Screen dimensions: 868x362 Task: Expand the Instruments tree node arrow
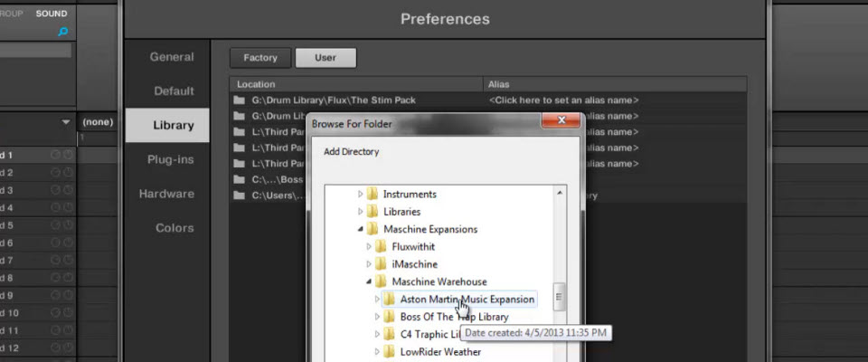[361, 194]
